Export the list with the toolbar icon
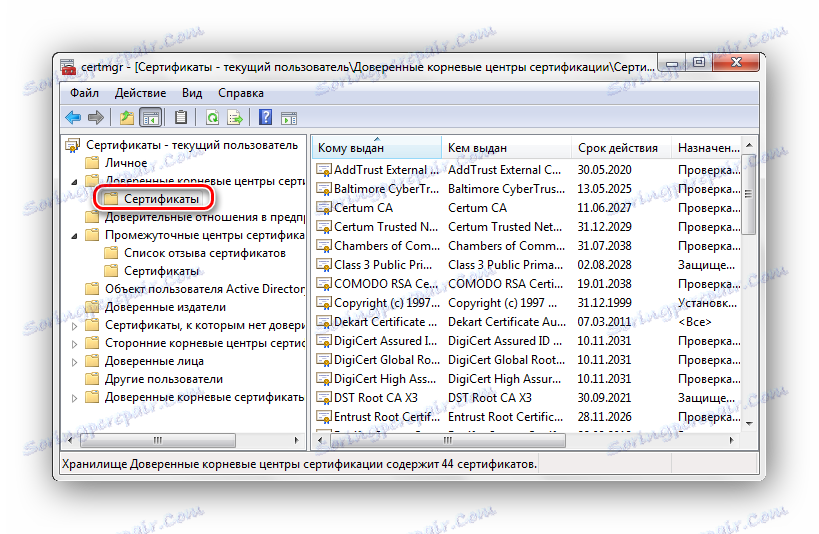Screen dimensions: 819x534 235,118
